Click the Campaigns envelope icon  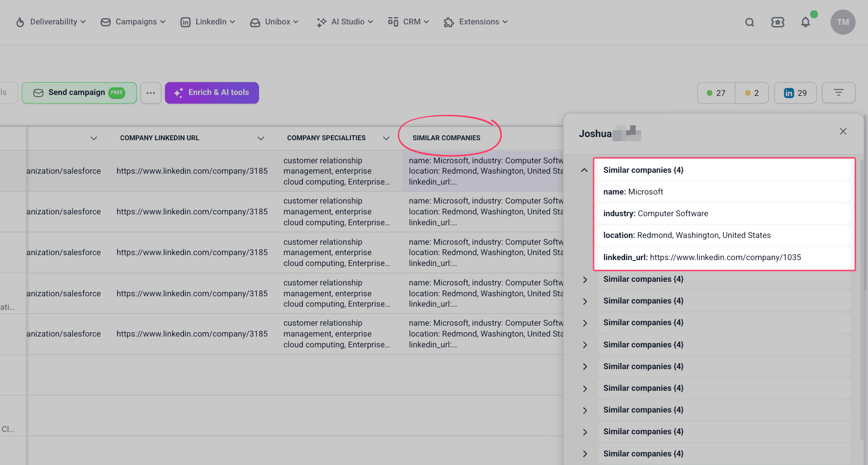pos(105,22)
